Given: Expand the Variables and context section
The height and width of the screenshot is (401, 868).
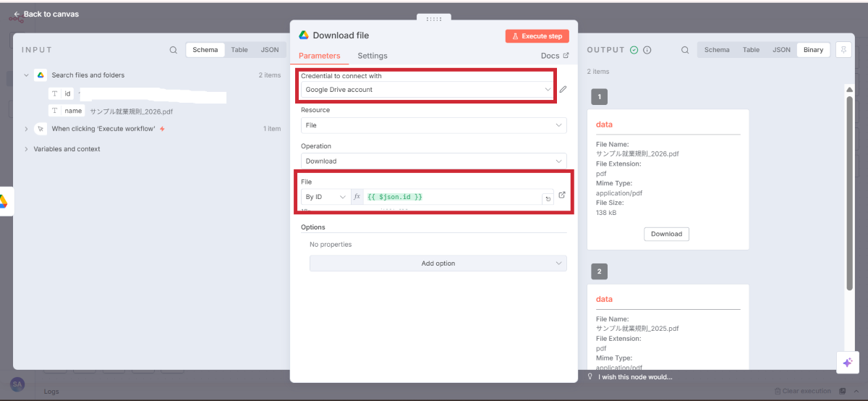Looking at the screenshot, I should coord(67,149).
